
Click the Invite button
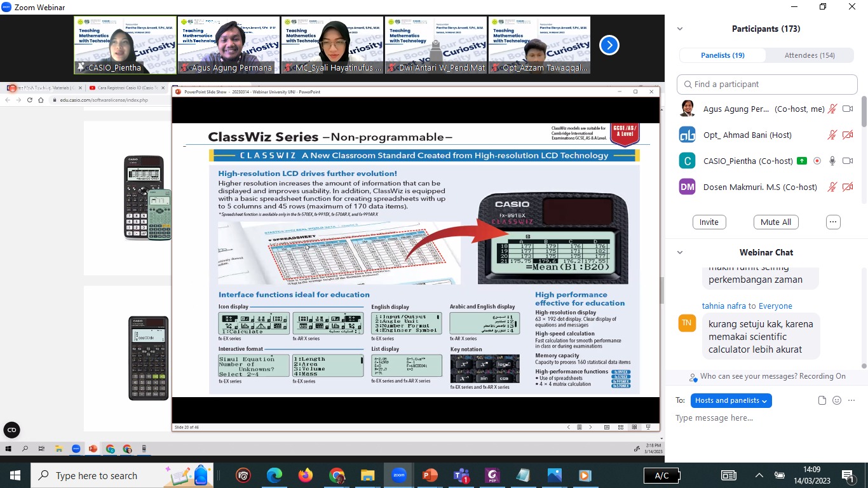tap(709, 222)
